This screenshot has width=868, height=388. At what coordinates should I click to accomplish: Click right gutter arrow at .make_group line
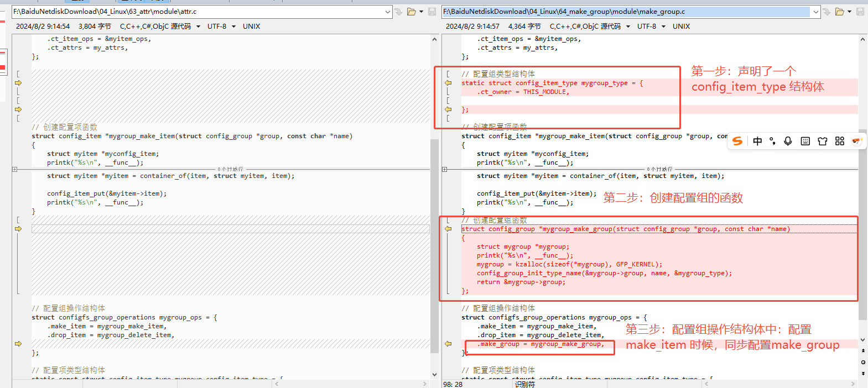click(448, 344)
